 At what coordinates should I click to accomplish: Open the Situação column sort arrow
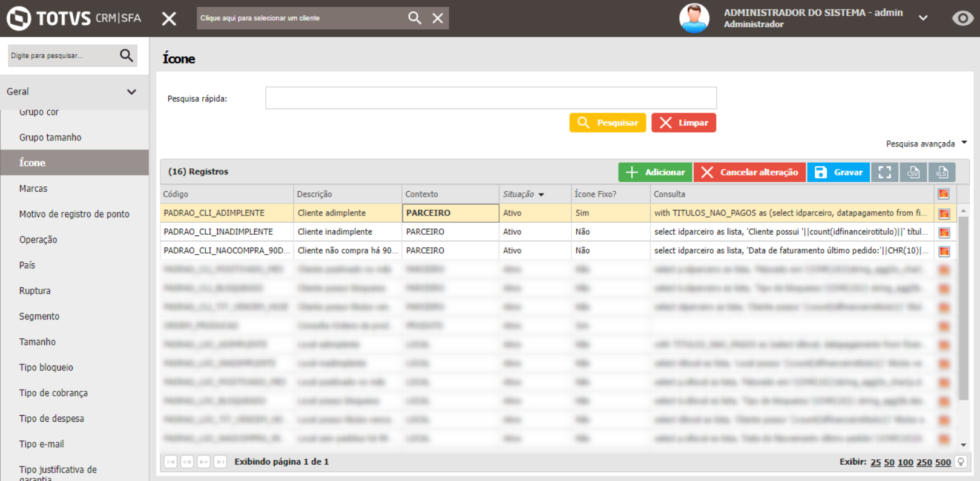coord(541,195)
